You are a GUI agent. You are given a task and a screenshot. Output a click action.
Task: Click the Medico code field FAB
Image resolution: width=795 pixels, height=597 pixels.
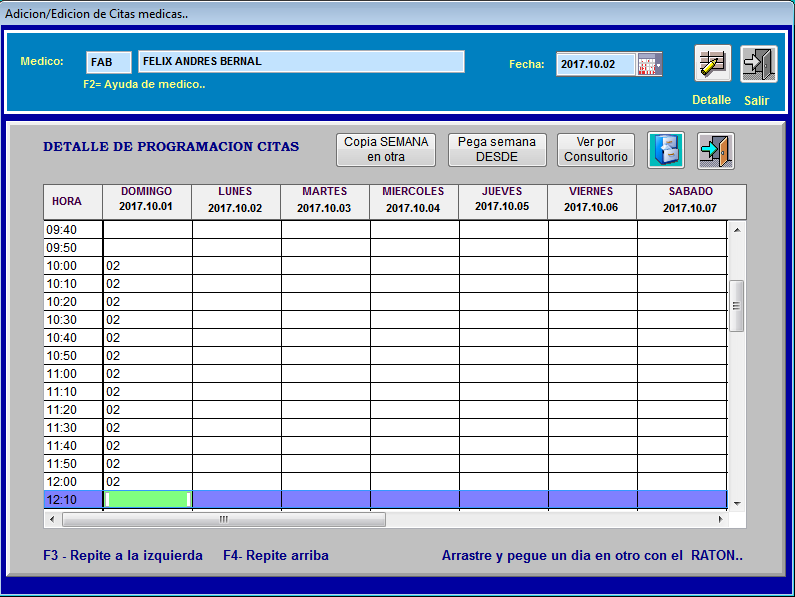[x=109, y=62]
